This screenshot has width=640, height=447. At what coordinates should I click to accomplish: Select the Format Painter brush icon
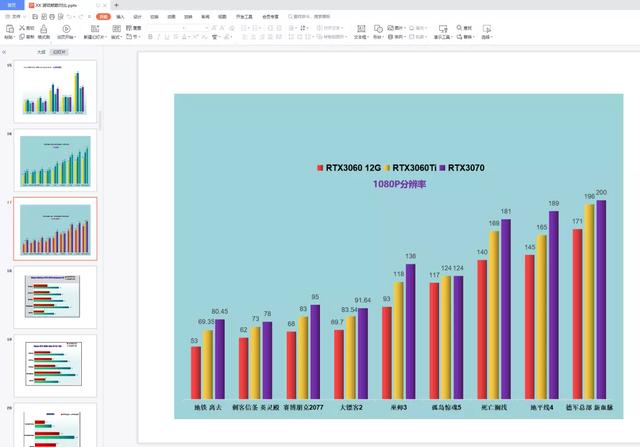tap(44, 29)
